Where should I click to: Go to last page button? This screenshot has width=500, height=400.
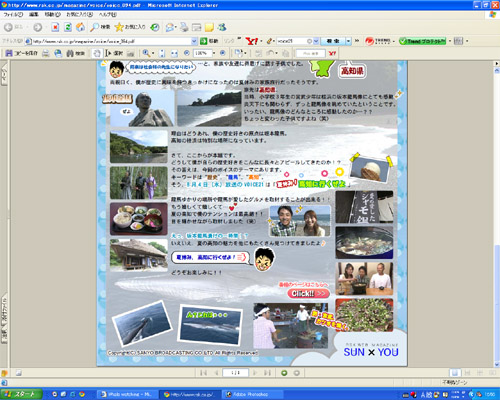pyautogui.click(x=267, y=373)
